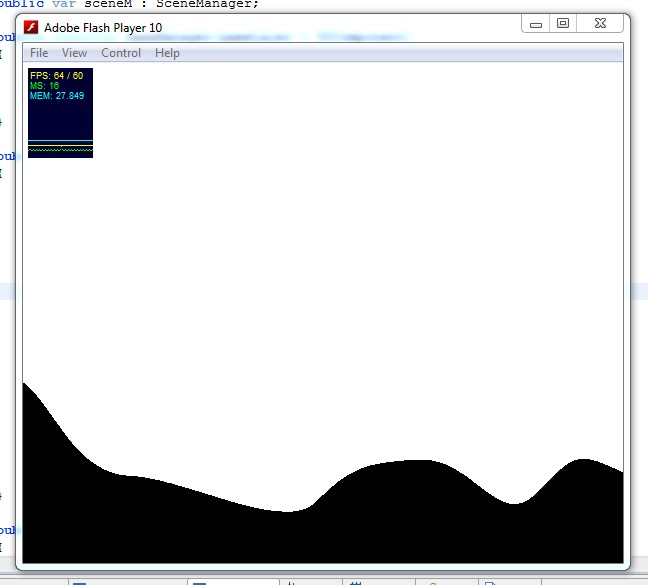The height and width of the screenshot is (585, 648).
Task: Open the File menu
Action: click(39, 53)
